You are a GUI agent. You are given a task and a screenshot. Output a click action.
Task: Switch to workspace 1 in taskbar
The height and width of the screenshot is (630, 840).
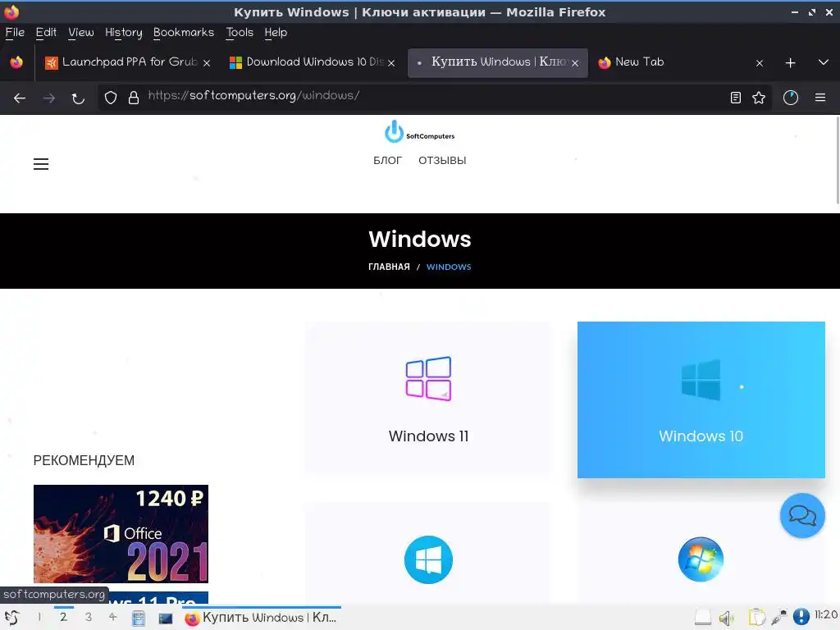click(x=39, y=617)
